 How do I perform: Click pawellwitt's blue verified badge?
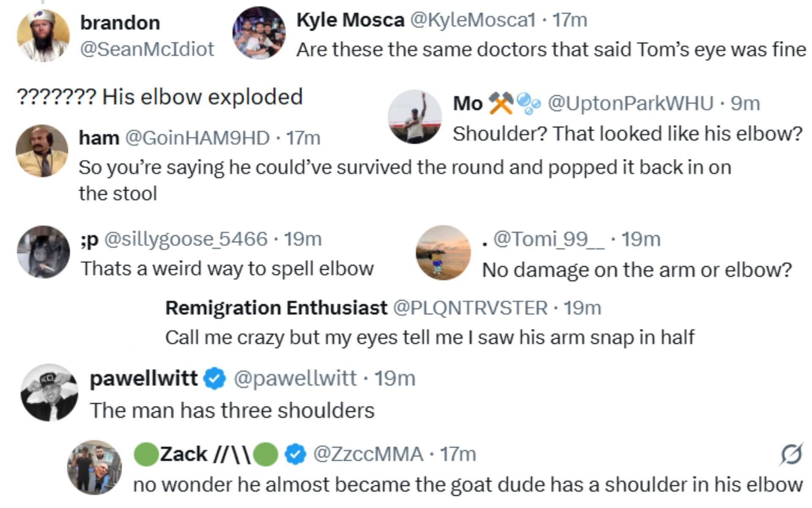pos(215,378)
